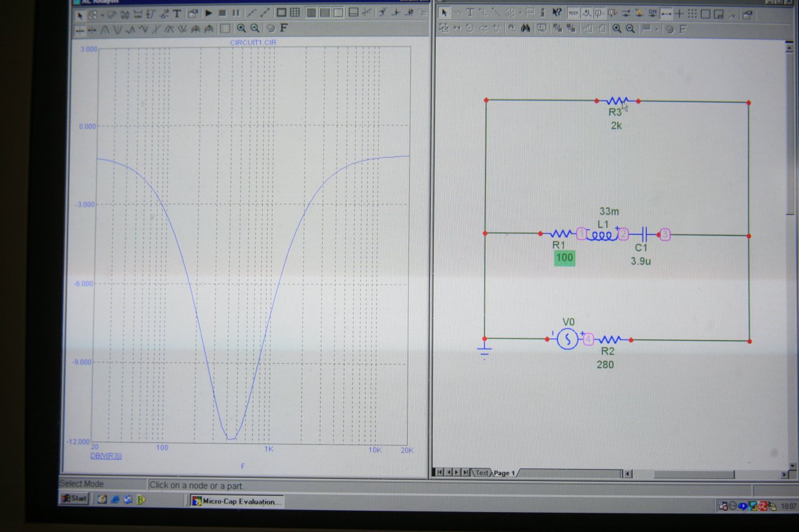Viewport: 799px width, 532px height.
Task: Open component dropdown arrow in schematic toolbar
Action: (521, 12)
